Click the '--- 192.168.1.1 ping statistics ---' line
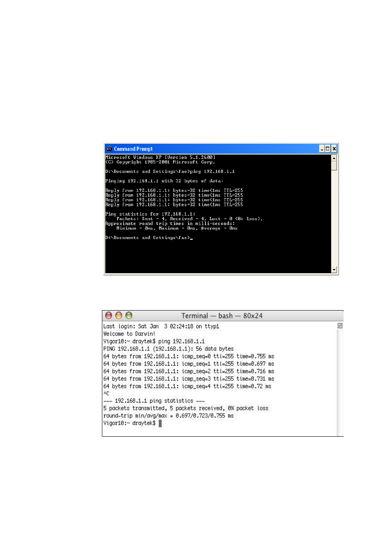 (x=154, y=401)
